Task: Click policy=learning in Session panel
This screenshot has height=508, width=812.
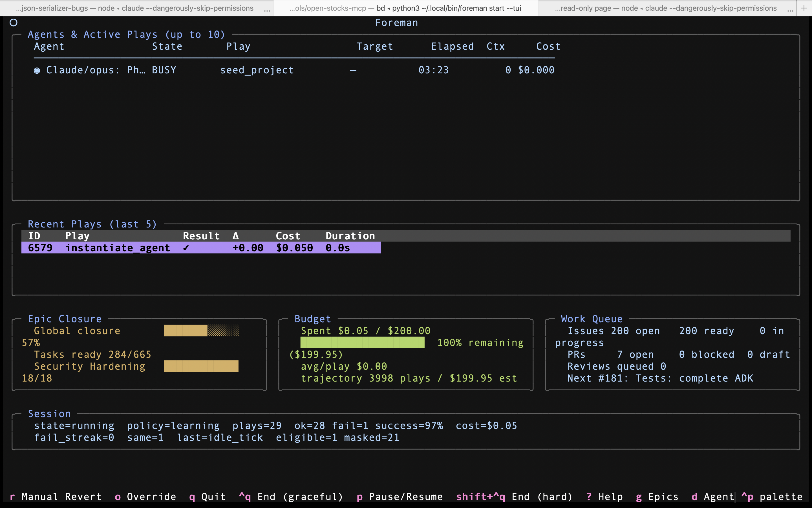Action: [173, 426]
